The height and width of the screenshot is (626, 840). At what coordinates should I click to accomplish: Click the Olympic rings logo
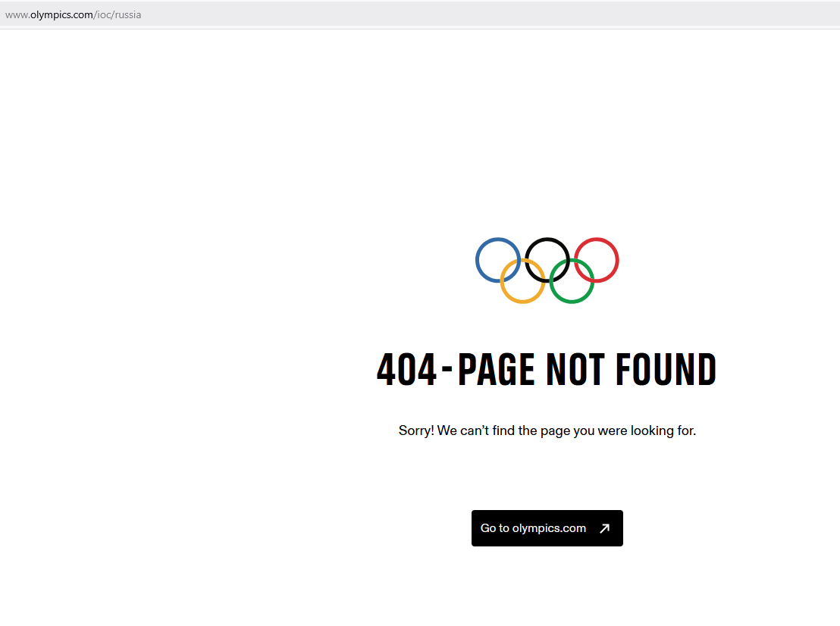tap(547, 271)
